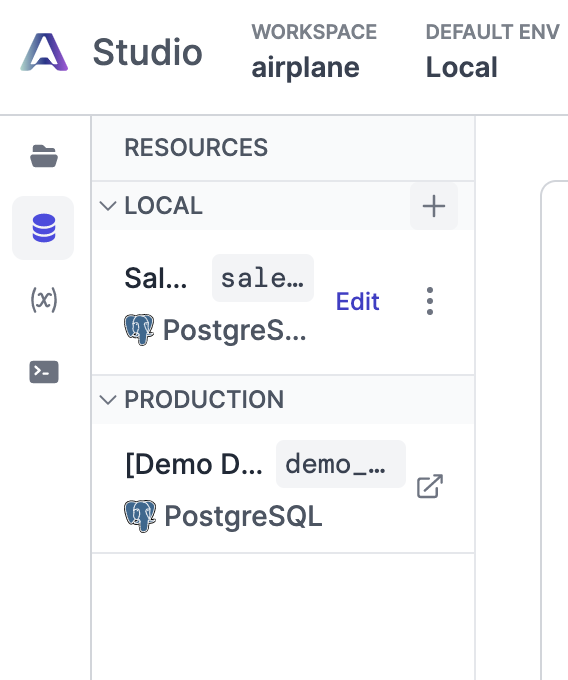The width and height of the screenshot is (568, 680).
Task: Collapse the PRODUCTION section chevron
Action: coord(108,400)
